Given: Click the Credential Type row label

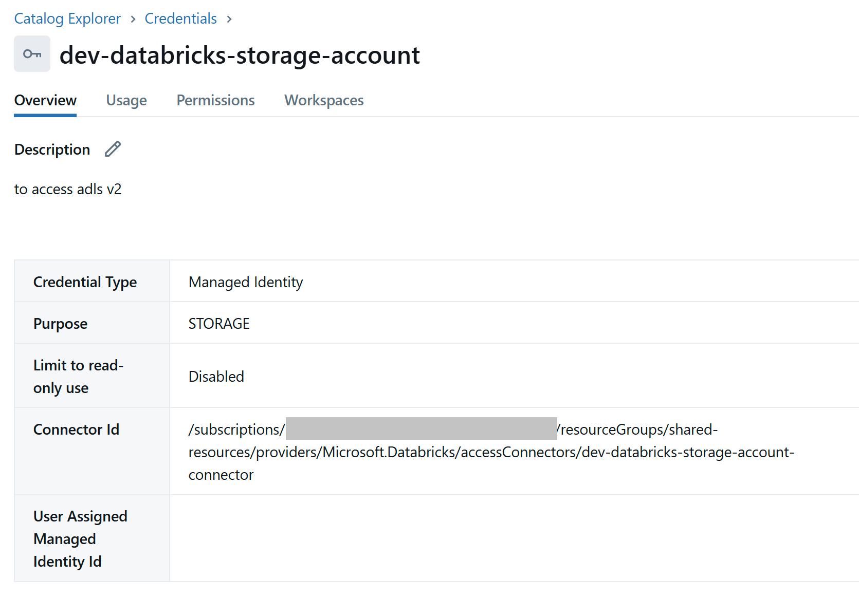Looking at the screenshot, I should click(x=85, y=282).
